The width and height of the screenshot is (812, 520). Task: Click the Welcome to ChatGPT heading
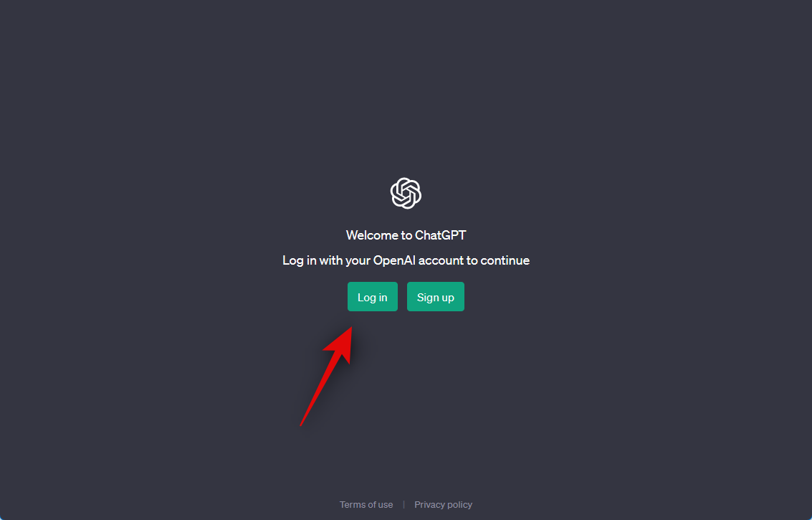406,235
